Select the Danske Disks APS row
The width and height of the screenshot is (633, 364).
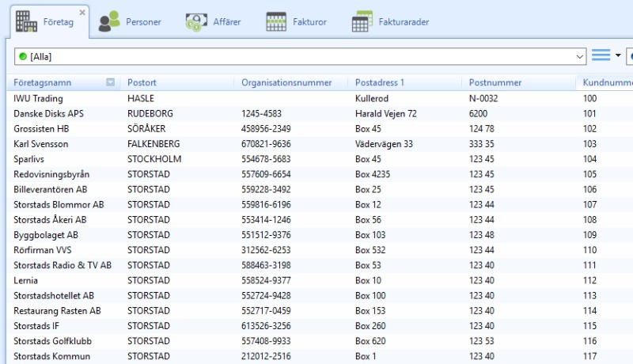pyautogui.click(x=320, y=113)
